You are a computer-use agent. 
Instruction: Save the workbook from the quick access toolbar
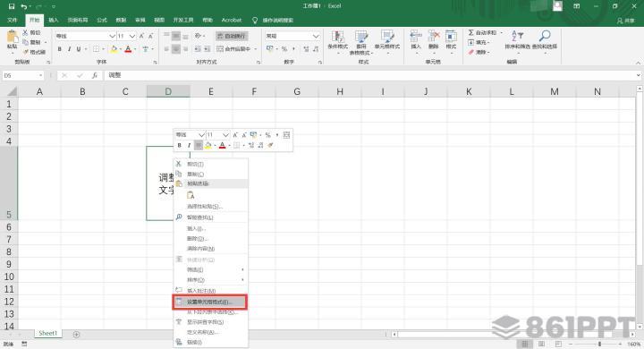point(12,6)
